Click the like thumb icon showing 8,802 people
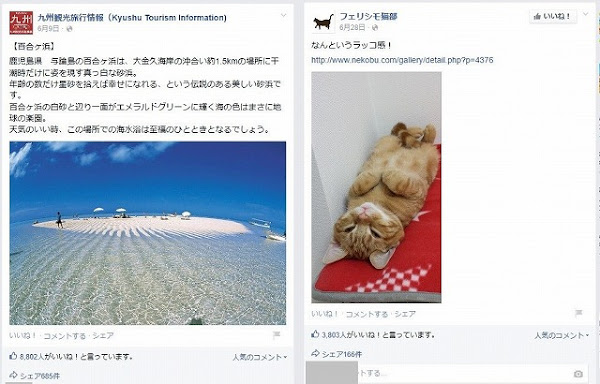Screen dimensions: 600x384 [13, 356]
